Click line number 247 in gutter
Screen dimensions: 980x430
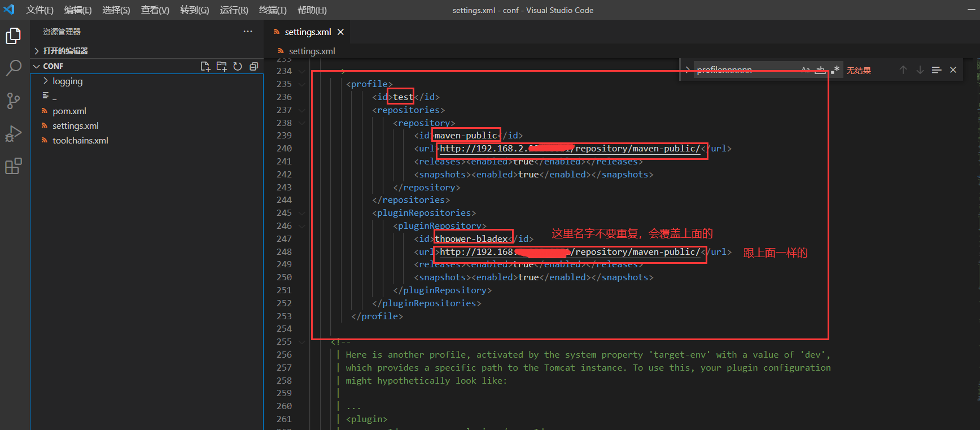[x=284, y=239]
